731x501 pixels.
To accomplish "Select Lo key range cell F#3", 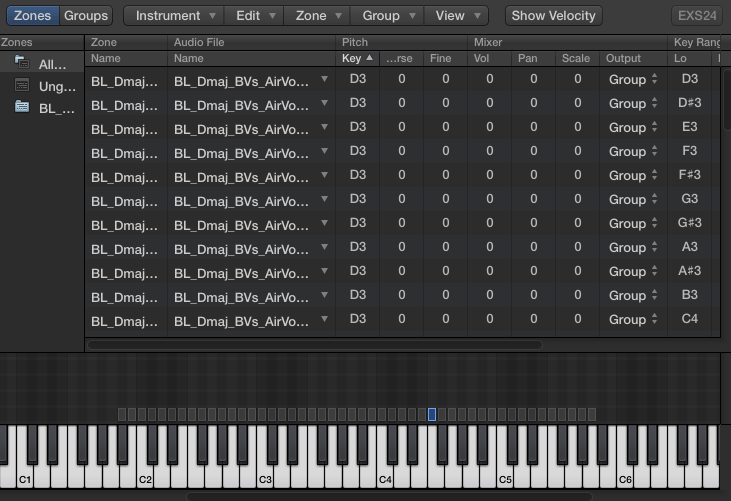I will (690, 175).
